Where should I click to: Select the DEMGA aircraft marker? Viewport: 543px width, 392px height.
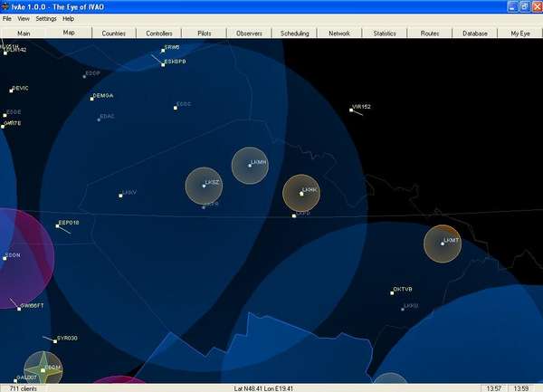[x=91, y=99]
